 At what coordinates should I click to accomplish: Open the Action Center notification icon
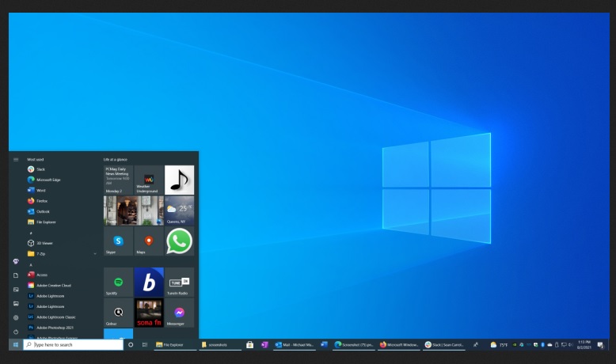(x=600, y=345)
